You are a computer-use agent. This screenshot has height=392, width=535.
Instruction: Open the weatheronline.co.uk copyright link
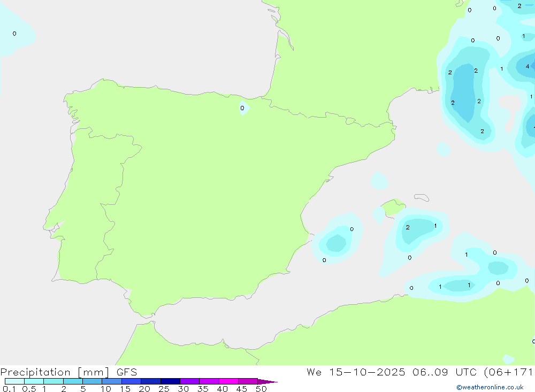pos(490,387)
